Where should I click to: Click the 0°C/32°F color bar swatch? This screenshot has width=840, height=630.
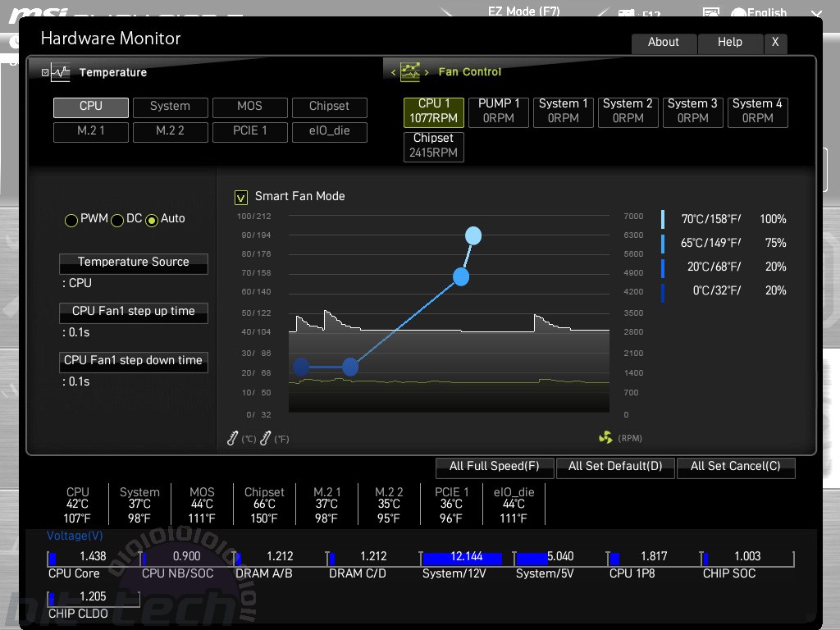point(663,293)
